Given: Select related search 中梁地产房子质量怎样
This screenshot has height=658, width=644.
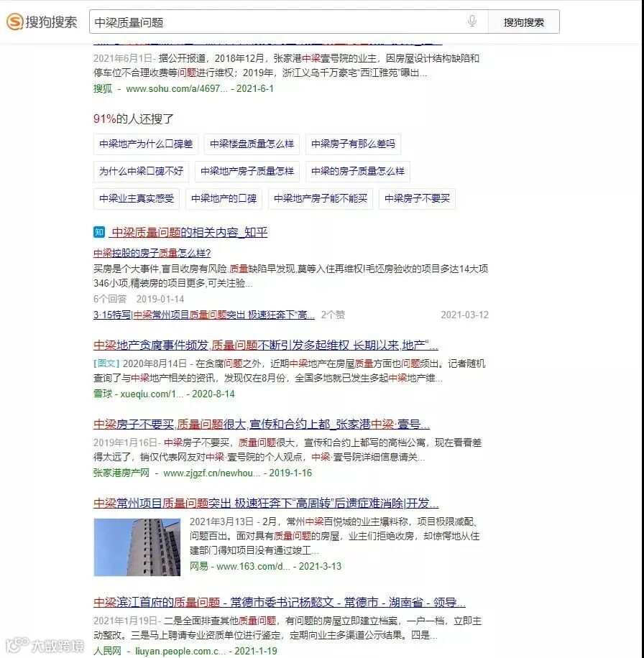Looking at the screenshot, I should click(247, 171).
